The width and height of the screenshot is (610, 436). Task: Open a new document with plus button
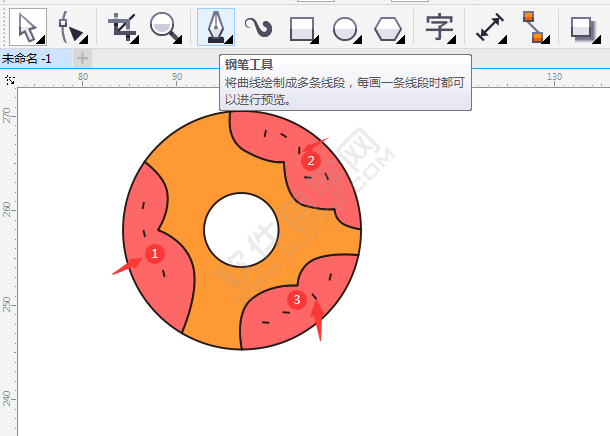[x=82, y=59]
